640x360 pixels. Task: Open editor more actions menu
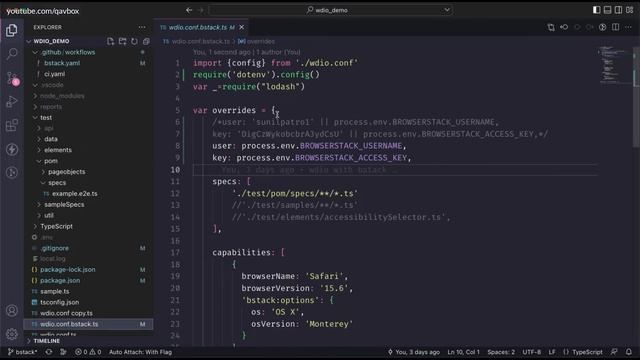click(x=629, y=27)
